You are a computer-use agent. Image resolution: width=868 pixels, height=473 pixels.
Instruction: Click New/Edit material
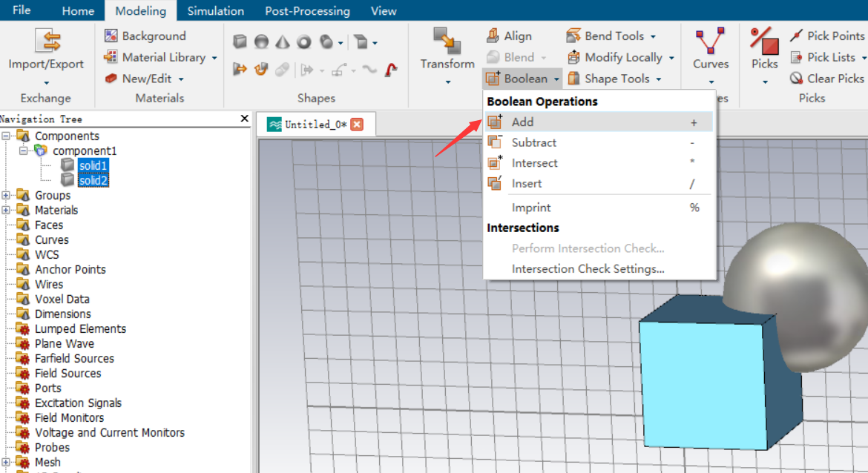[x=139, y=79]
